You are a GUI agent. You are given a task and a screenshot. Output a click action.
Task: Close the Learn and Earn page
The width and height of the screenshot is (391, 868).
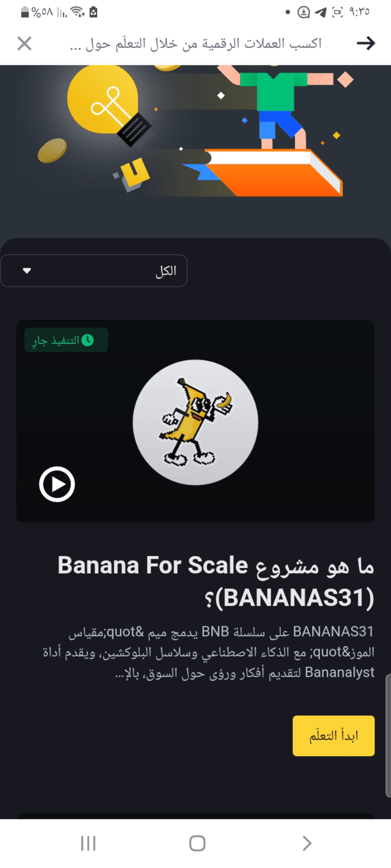(24, 43)
